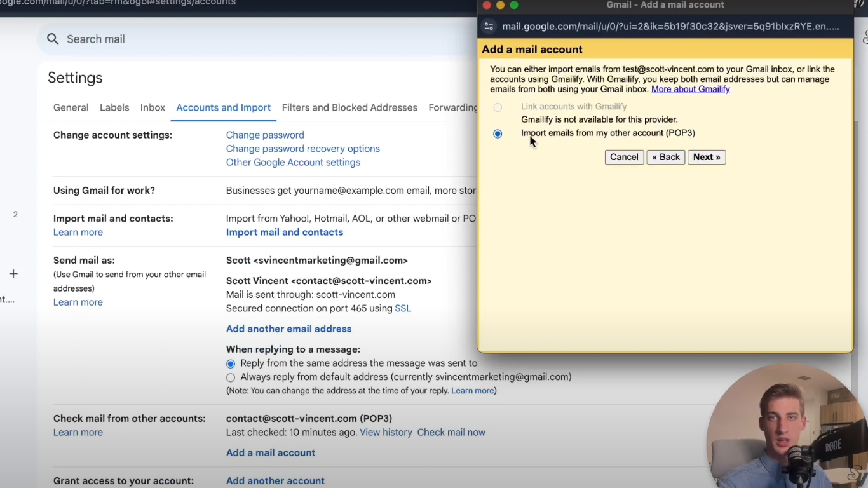
Task: Click the Settings page heading
Action: 75,78
